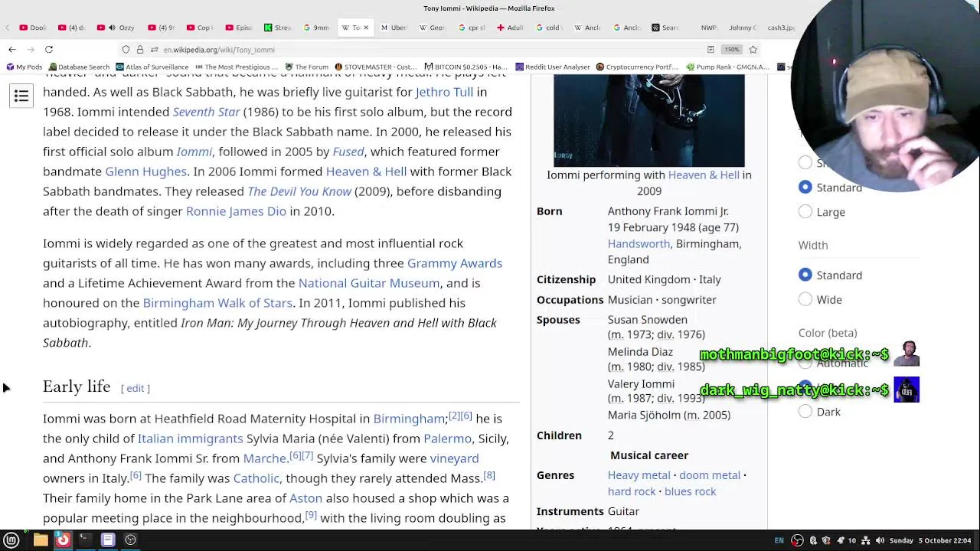Show site security lock information

click(x=139, y=50)
